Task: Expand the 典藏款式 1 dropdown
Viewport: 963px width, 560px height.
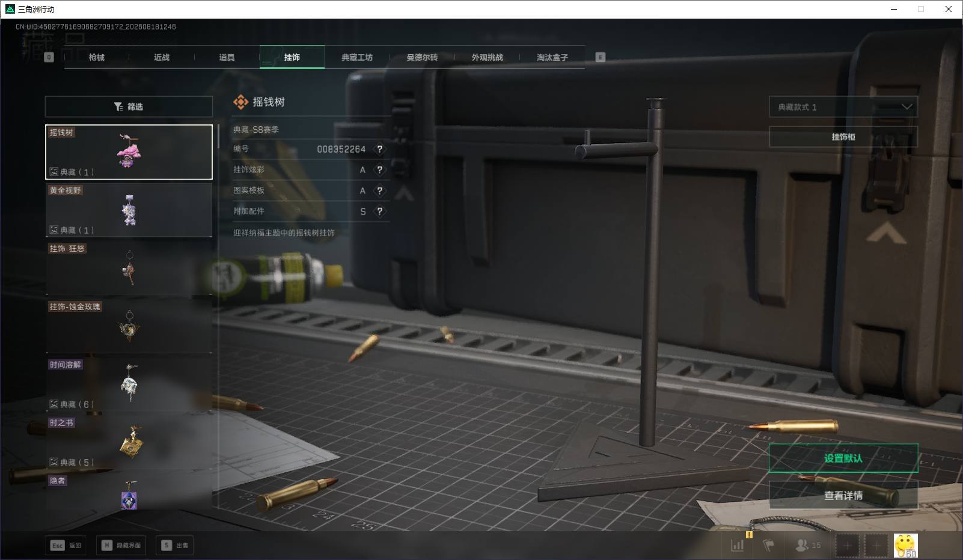Action: pyautogui.click(x=843, y=107)
